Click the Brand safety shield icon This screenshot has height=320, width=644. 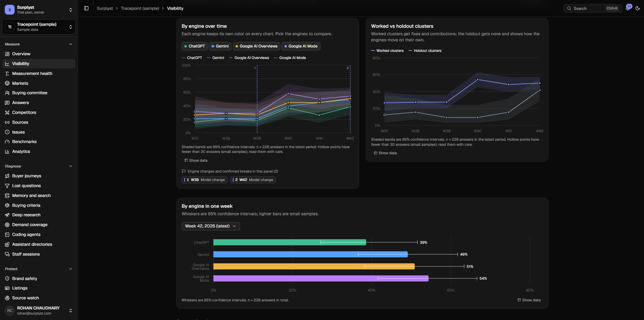[7, 279]
